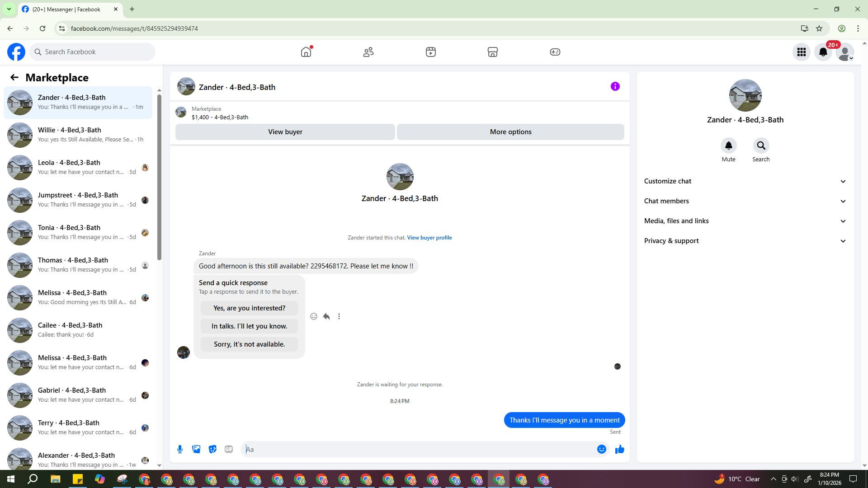Screen dimensions: 868x488
Task: Toggle conversation information purple icon
Action: click(615, 86)
